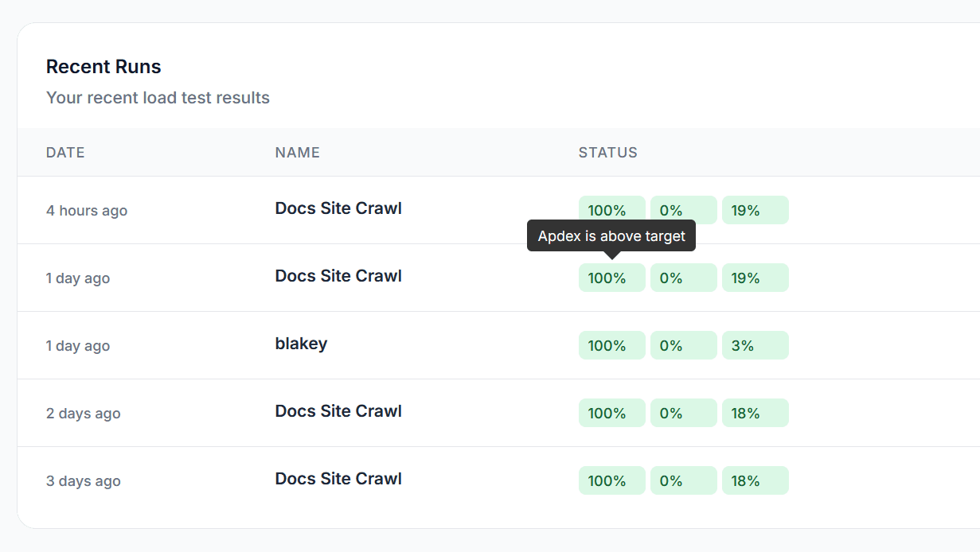
Task: Click the 3% status badge in blakey row
Action: coord(755,345)
